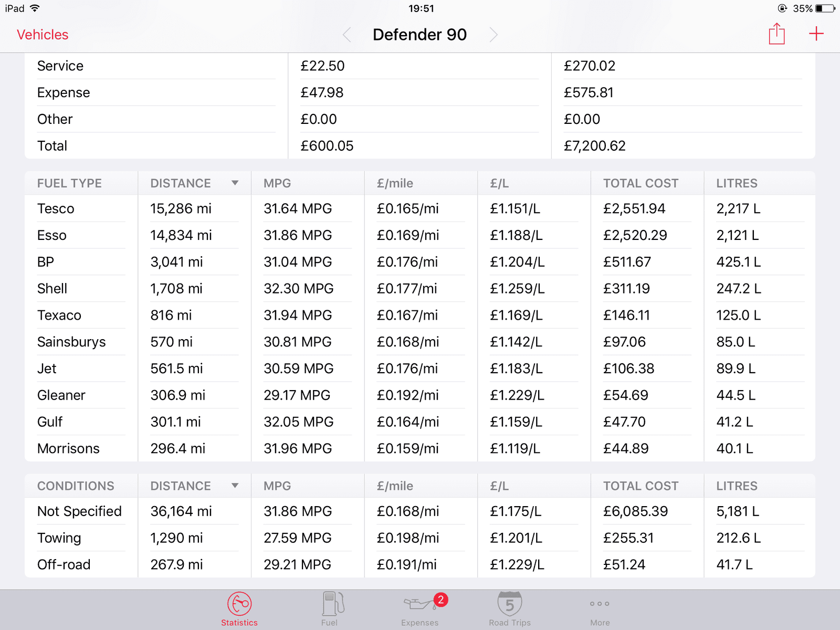
Task: Click LITRES header in conditions table
Action: [x=737, y=486]
